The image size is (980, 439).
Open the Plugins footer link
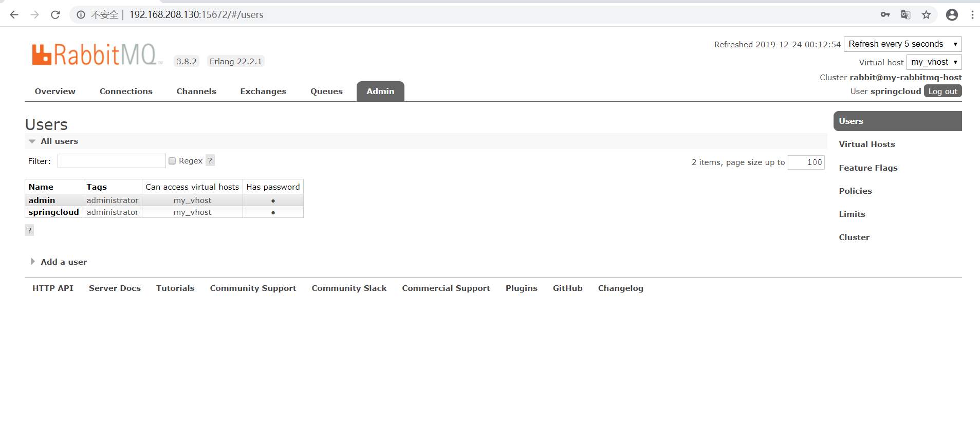[521, 288]
